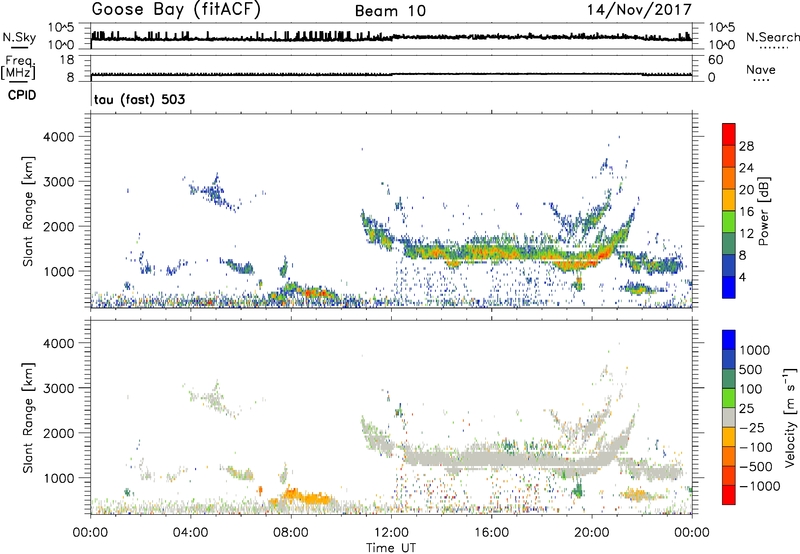Select the "Beam 10" header text
800x554 pixels.
(390, 11)
